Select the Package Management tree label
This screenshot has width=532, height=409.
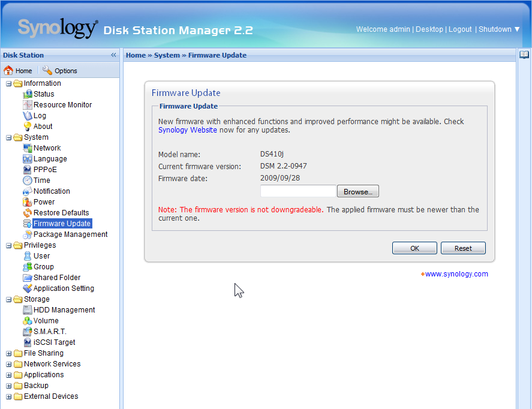(x=71, y=234)
